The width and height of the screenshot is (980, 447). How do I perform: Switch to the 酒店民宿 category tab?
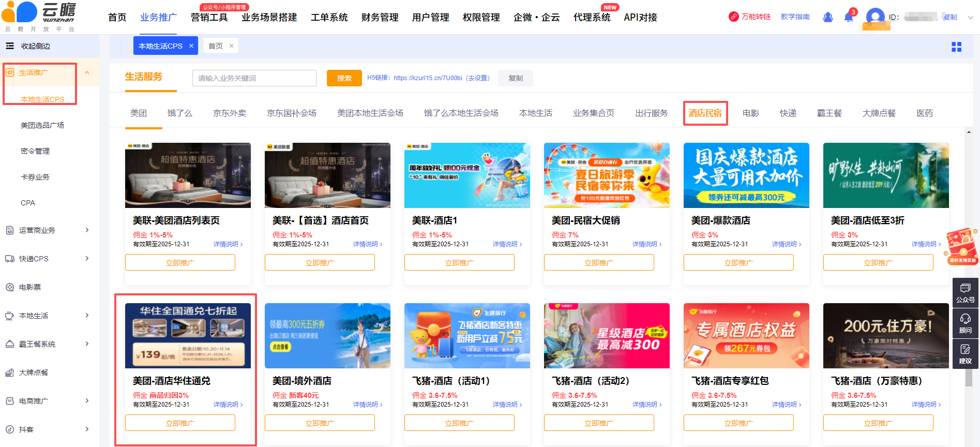tap(705, 113)
